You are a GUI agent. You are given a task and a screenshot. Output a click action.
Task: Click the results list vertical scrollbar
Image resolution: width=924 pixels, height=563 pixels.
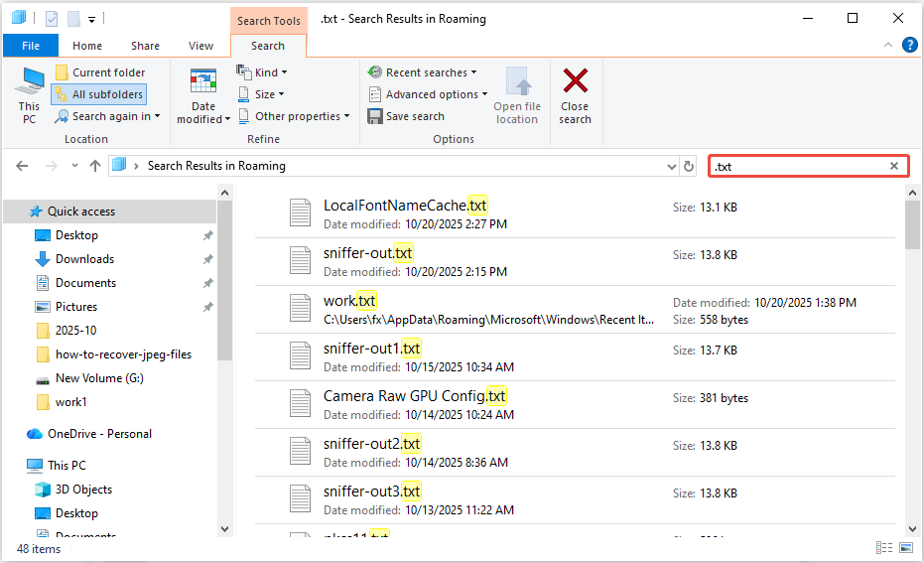(912, 357)
